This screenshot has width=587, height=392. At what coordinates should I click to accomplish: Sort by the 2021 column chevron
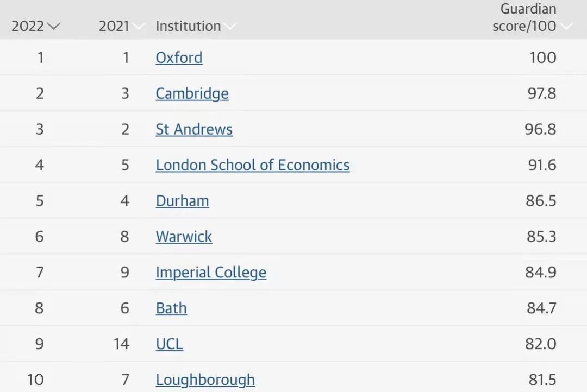pyautogui.click(x=138, y=27)
